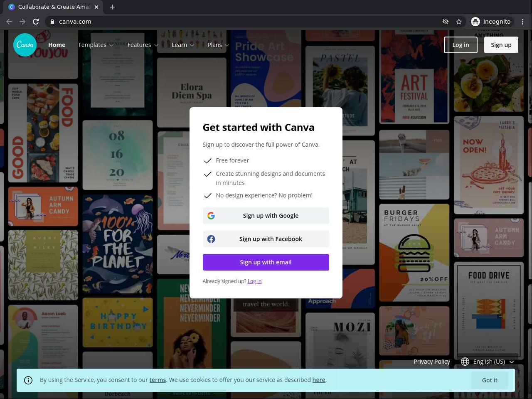The height and width of the screenshot is (399, 532).
Task: Sign up with Facebook
Action: coord(266,239)
